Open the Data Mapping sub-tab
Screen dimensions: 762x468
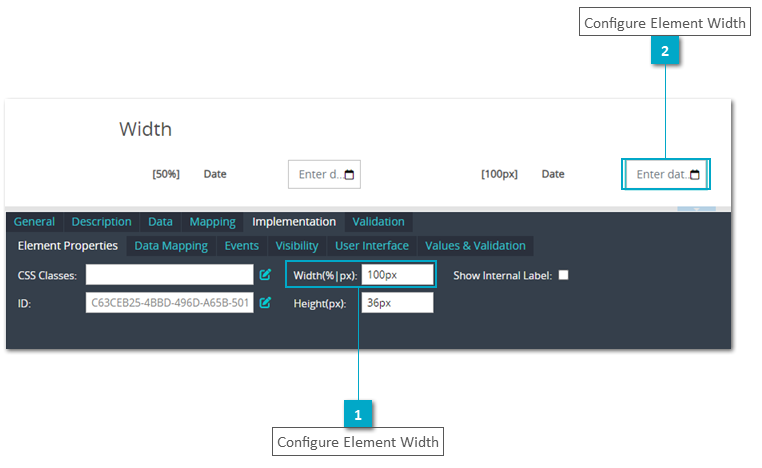(x=171, y=246)
